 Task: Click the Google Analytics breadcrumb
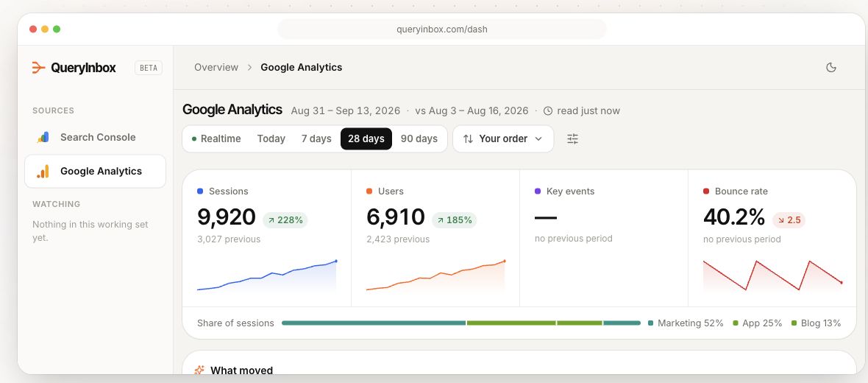tap(301, 68)
